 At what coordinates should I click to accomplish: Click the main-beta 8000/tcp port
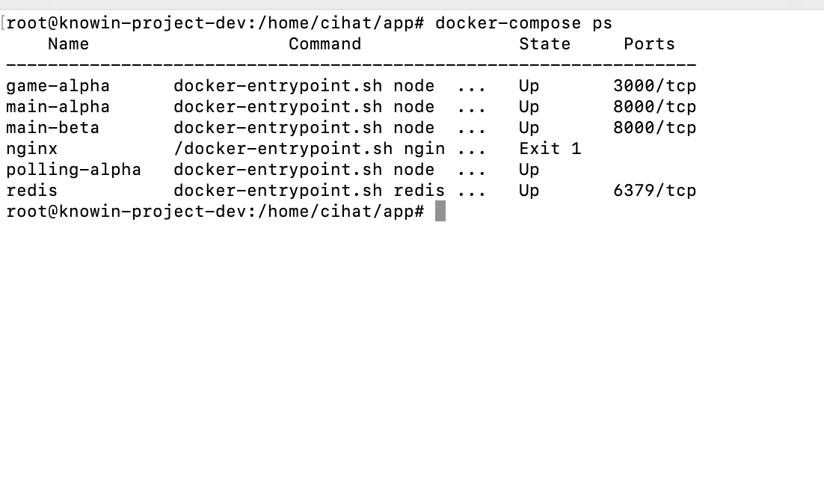click(654, 128)
